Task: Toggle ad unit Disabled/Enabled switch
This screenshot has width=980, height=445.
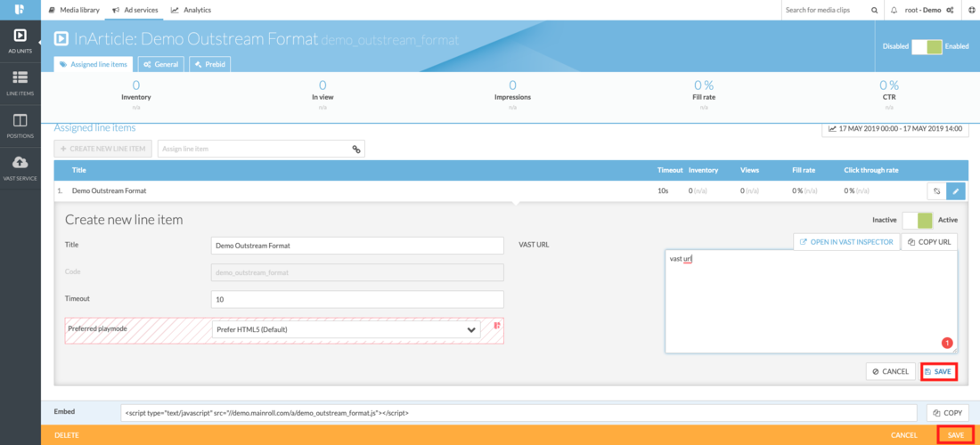Action: click(x=927, y=47)
